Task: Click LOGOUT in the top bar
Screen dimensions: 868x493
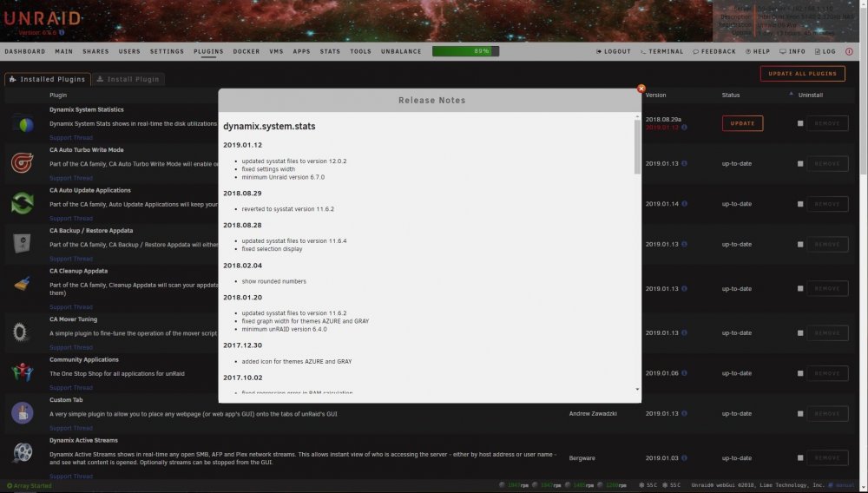Action: click(x=614, y=51)
